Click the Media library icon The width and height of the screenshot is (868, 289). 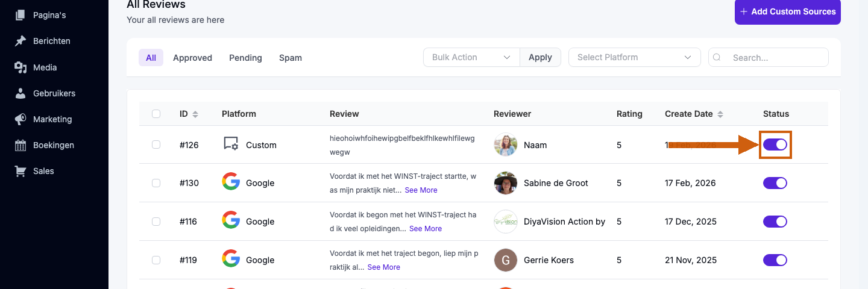(x=20, y=67)
